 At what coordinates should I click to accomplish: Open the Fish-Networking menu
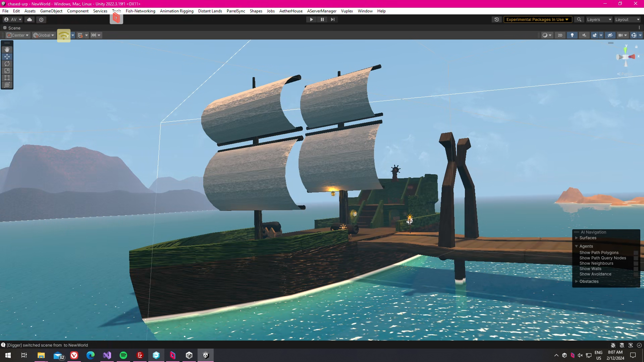(140, 11)
